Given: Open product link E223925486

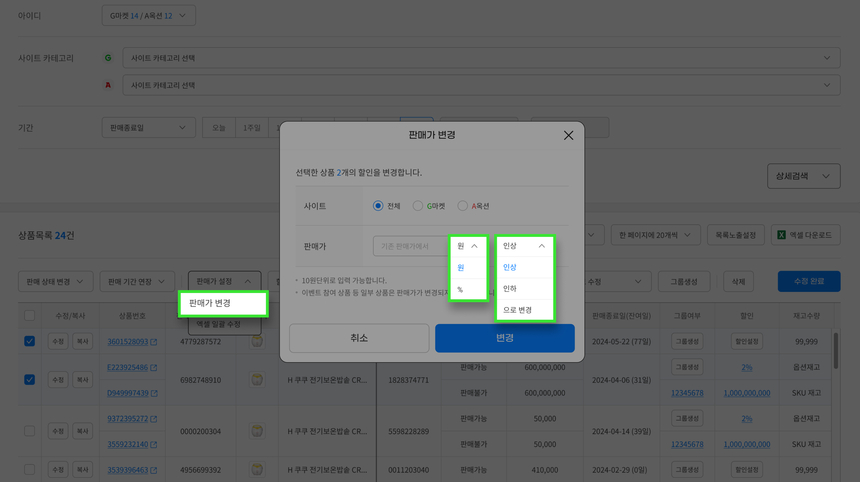Looking at the screenshot, I should coord(128,367).
